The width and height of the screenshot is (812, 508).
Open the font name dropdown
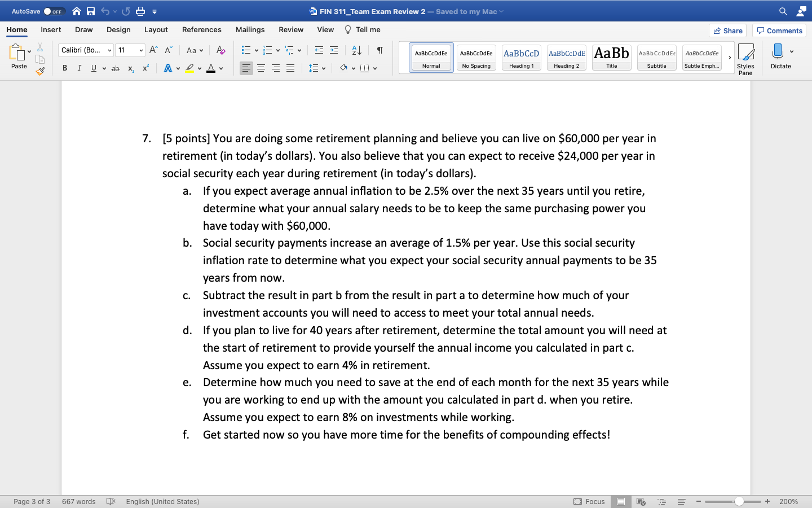click(109, 50)
